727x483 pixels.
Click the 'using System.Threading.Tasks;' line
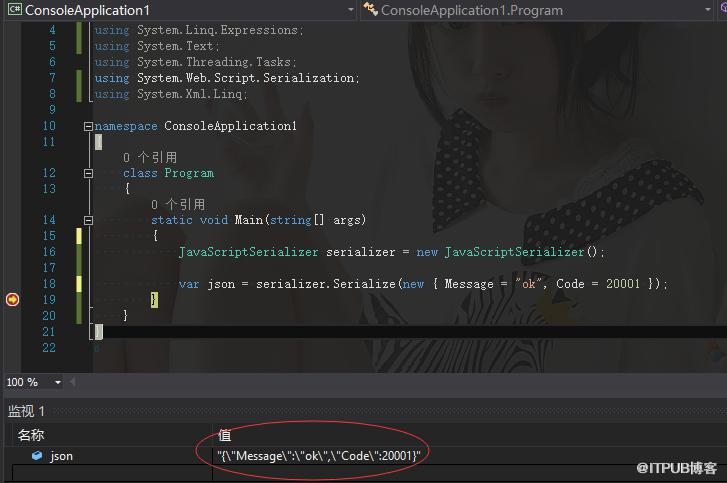pos(195,62)
